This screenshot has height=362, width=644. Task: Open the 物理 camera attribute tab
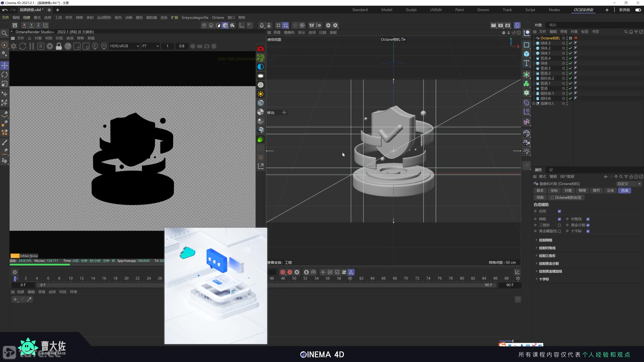click(582, 191)
